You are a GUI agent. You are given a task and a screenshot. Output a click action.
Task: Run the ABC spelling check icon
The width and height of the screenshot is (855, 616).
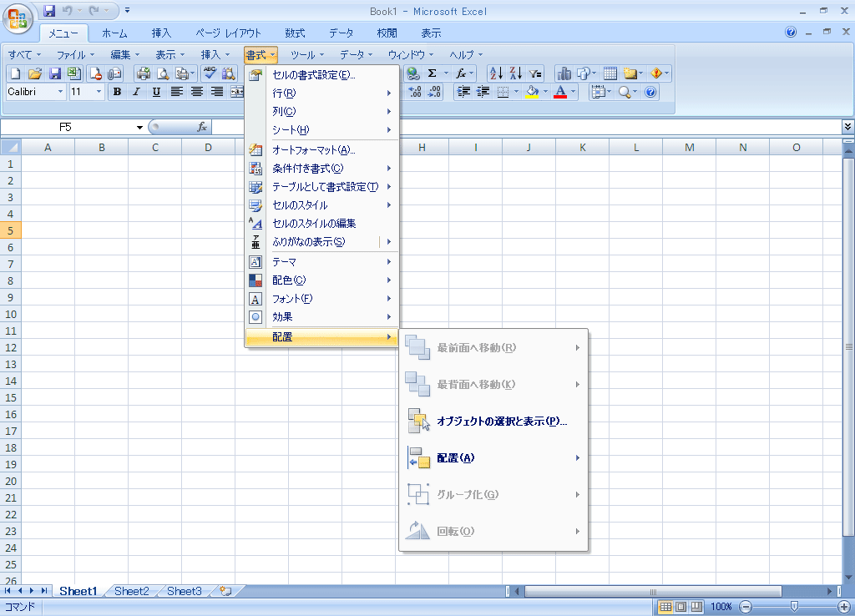210,73
